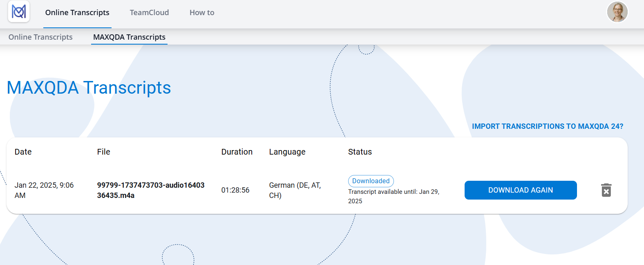Go to TeamCloud in the top navigation
644x265 pixels.
pyautogui.click(x=149, y=13)
